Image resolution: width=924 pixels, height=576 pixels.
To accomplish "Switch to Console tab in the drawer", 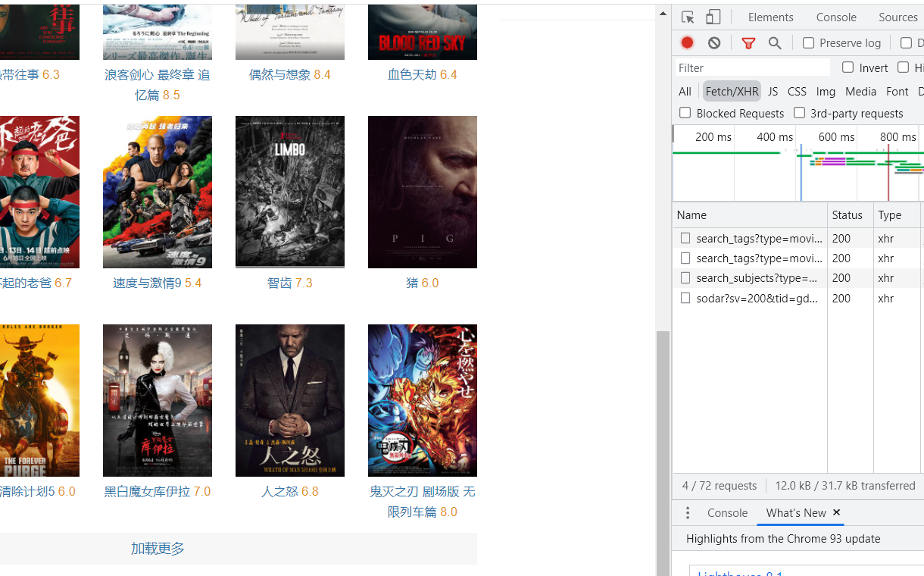I will point(727,513).
